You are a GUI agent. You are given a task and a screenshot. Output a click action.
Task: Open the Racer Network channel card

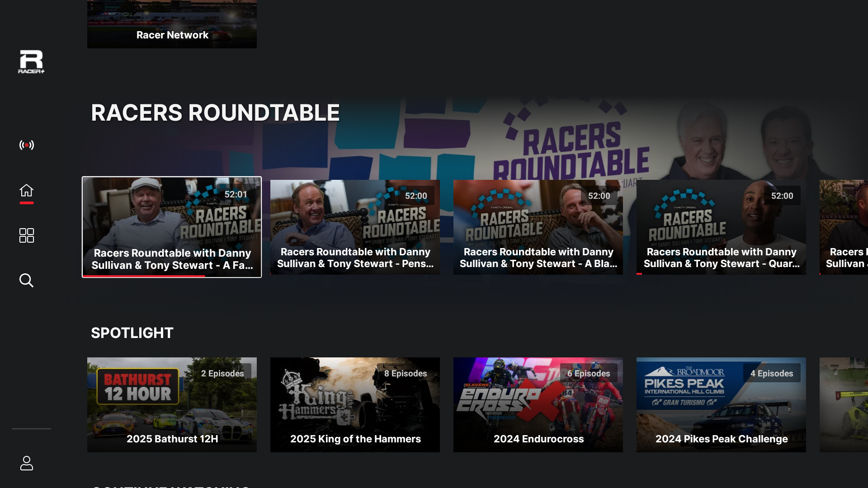click(172, 24)
